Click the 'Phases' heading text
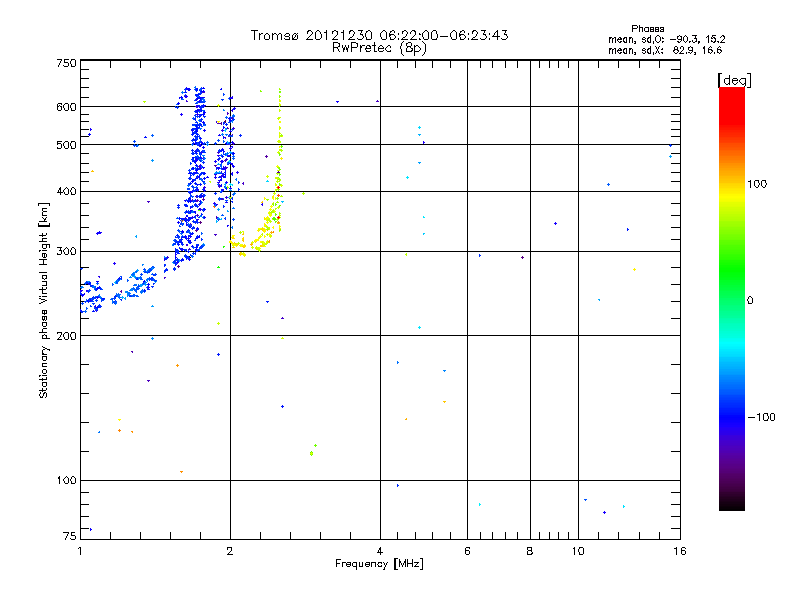This screenshot has width=800, height=600. coord(647,29)
